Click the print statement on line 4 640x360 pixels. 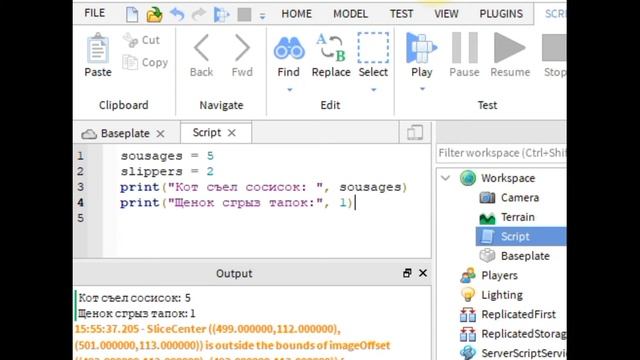click(x=236, y=202)
